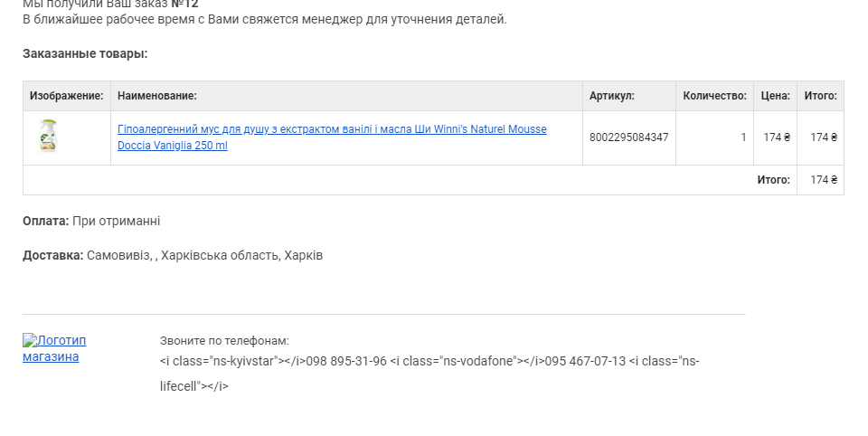Click the product spray bottle thumbnail

pos(48,136)
